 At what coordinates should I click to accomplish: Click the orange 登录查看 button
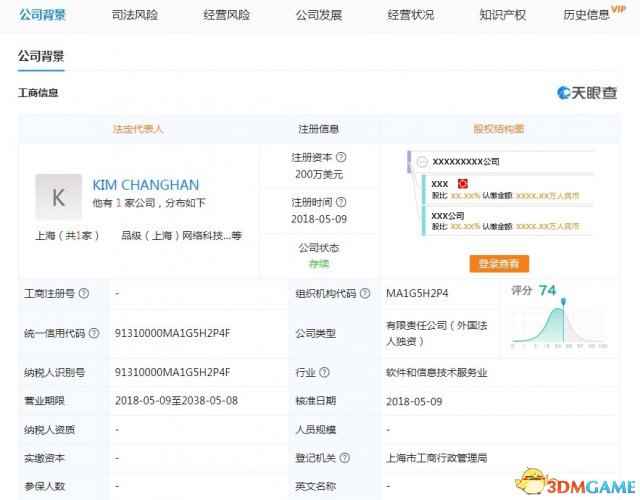pos(499,263)
